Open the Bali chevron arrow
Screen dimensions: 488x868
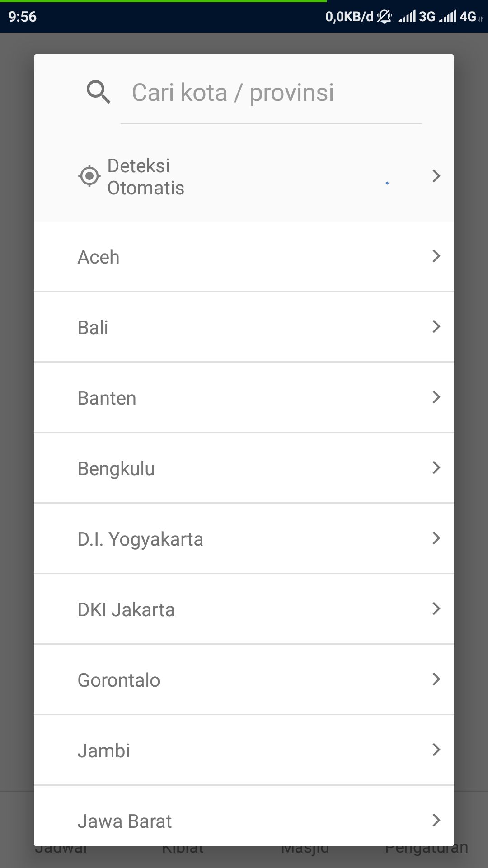click(x=436, y=327)
